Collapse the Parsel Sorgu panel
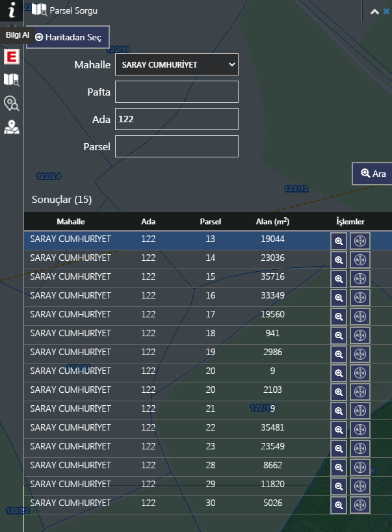 point(374,11)
